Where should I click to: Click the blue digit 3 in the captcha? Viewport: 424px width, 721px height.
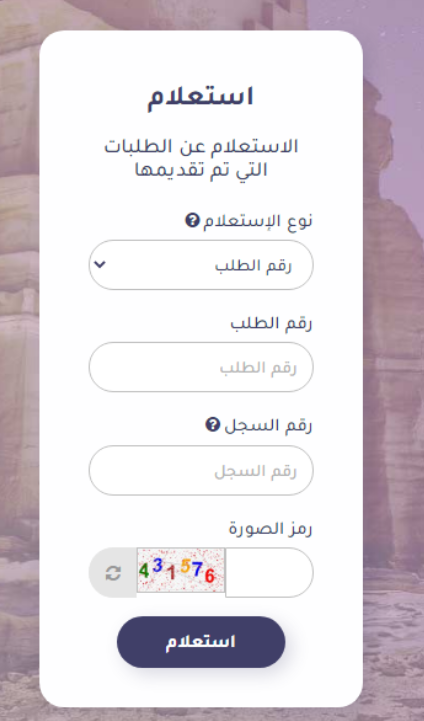coord(158,565)
